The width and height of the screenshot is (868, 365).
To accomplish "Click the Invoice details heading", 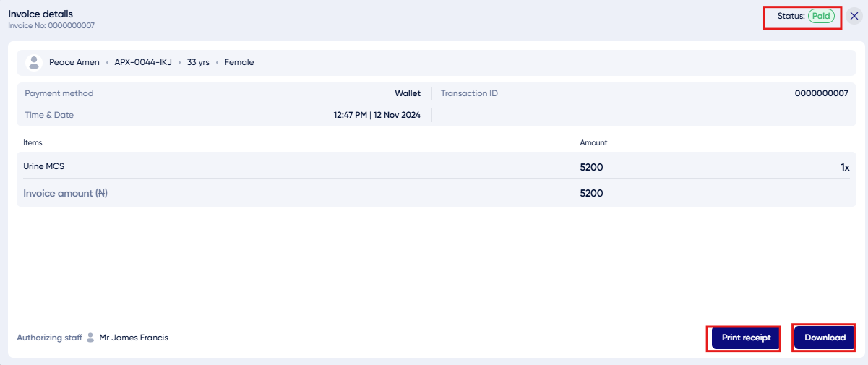I will (40, 14).
